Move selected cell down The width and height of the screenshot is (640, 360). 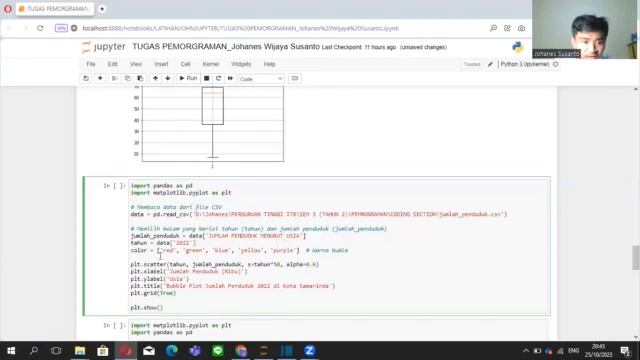pos(168,78)
